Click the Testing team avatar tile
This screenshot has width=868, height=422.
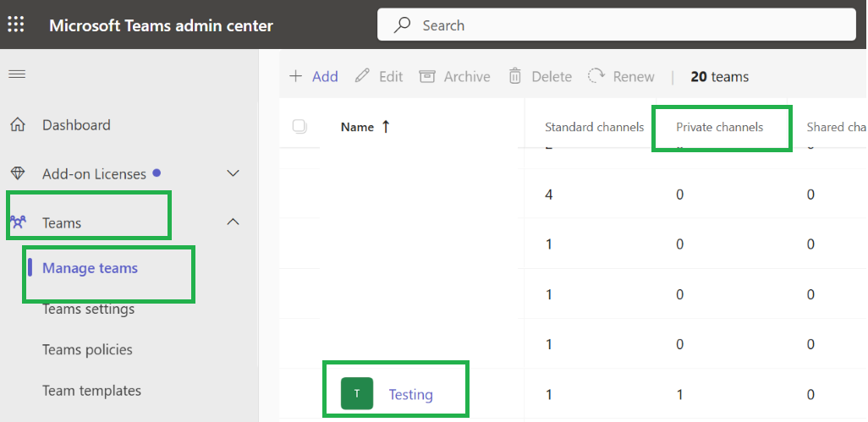[357, 393]
